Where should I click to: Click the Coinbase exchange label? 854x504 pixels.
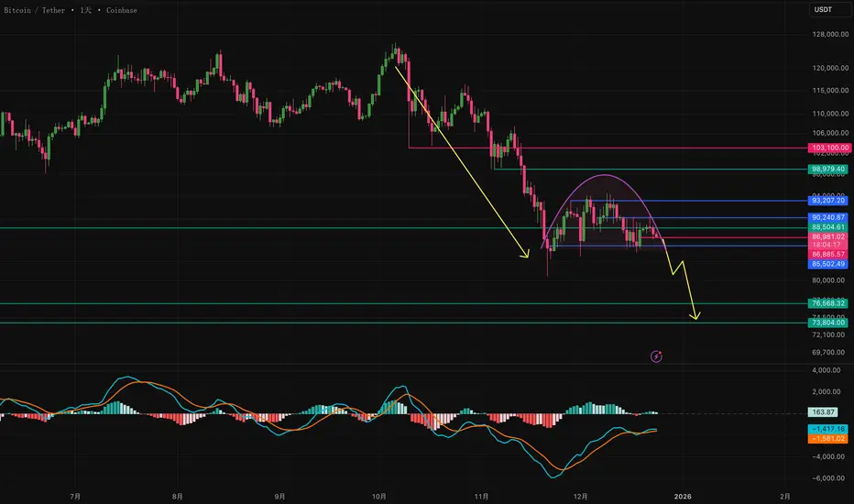[122, 10]
